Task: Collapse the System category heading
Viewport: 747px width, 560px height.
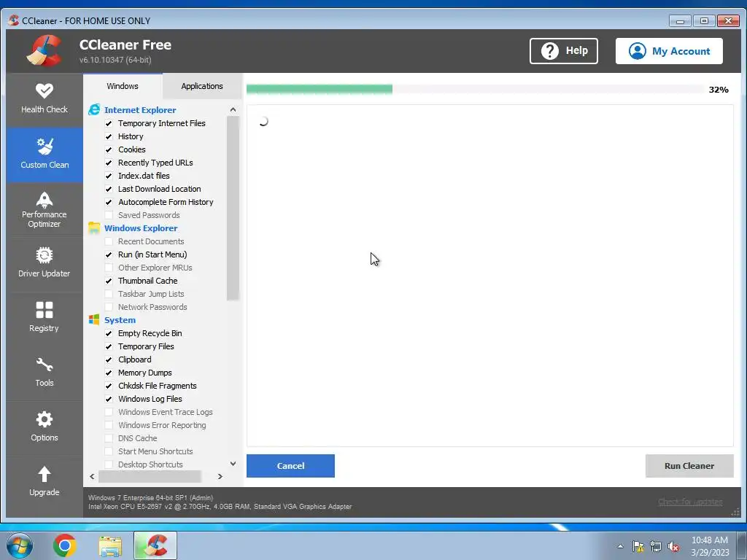Action: tap(120, 320)
